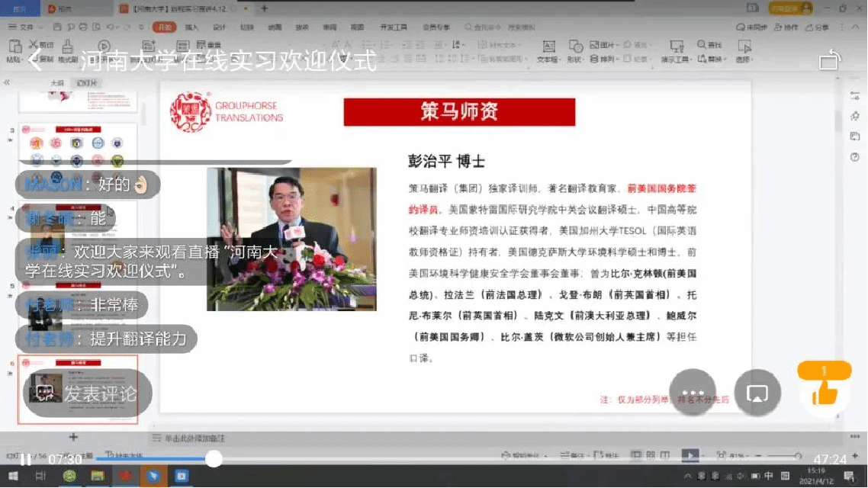Click the New Slide ribbon icon

coord(149,47)
